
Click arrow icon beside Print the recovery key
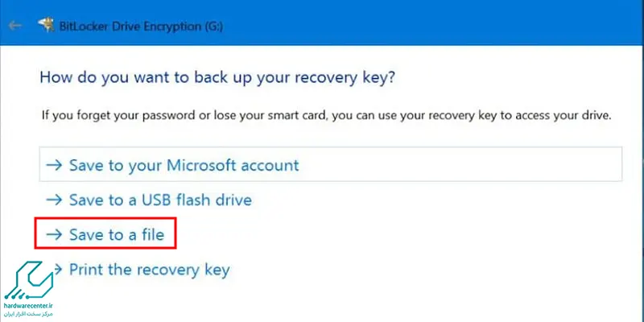[58, 270]
